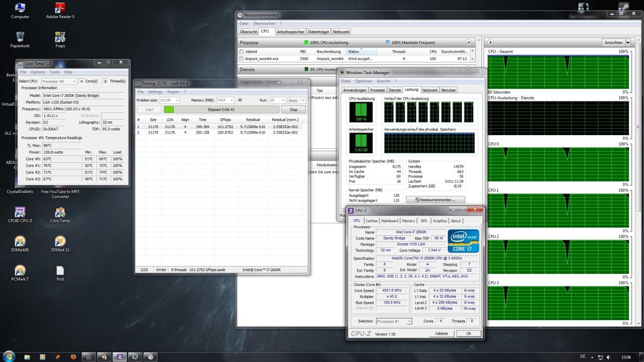Open the times unit dropdown in LinX
Viewport: 644px width, 362px height.
click(x=296, y=100)
